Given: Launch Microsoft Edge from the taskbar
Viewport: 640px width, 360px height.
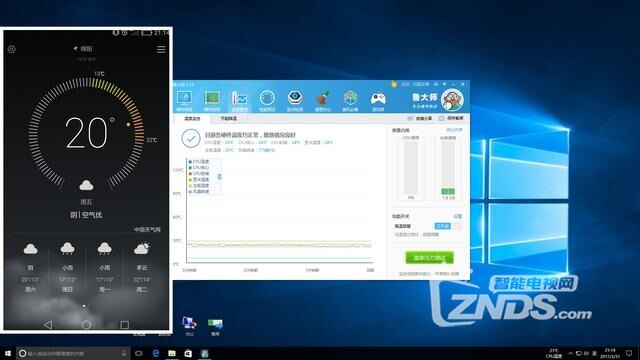Looking at the screenshot, I should (156, 353).
